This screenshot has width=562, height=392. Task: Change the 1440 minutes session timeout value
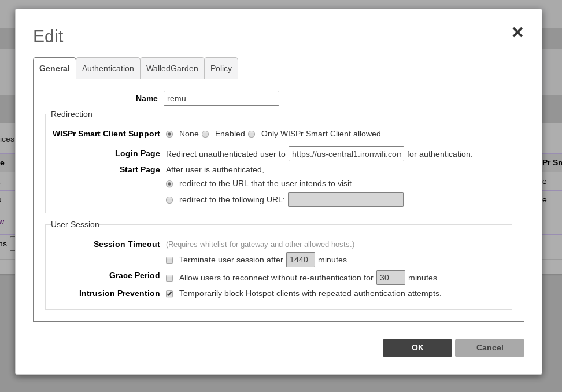(x=301, y=260)
